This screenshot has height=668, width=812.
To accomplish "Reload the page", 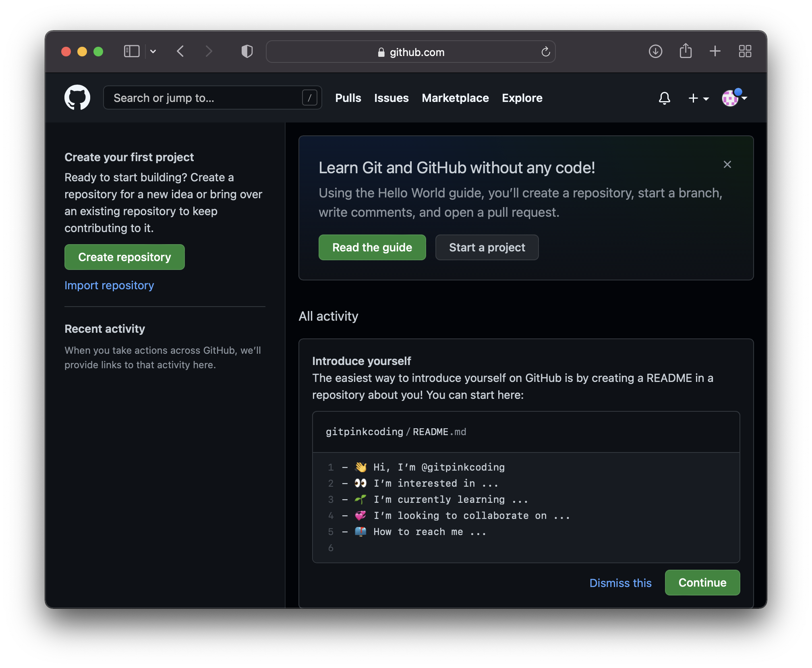I will [x=545, y=52].
